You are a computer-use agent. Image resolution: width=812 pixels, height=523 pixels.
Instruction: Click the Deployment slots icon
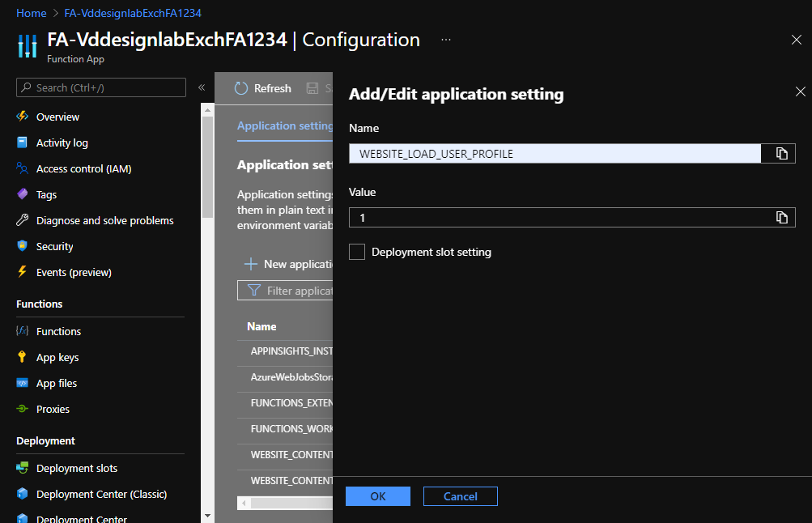pos(23,468)
